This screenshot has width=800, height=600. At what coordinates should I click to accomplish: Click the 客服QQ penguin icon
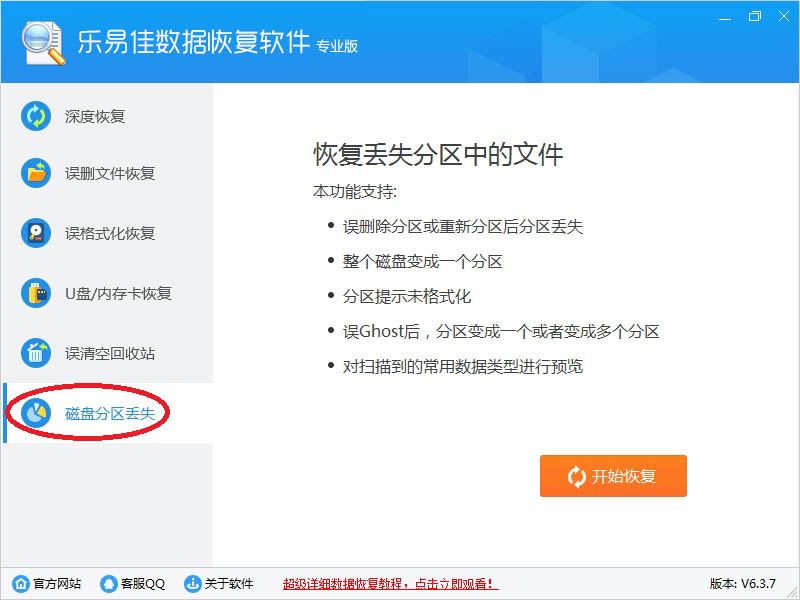(109, 583)
